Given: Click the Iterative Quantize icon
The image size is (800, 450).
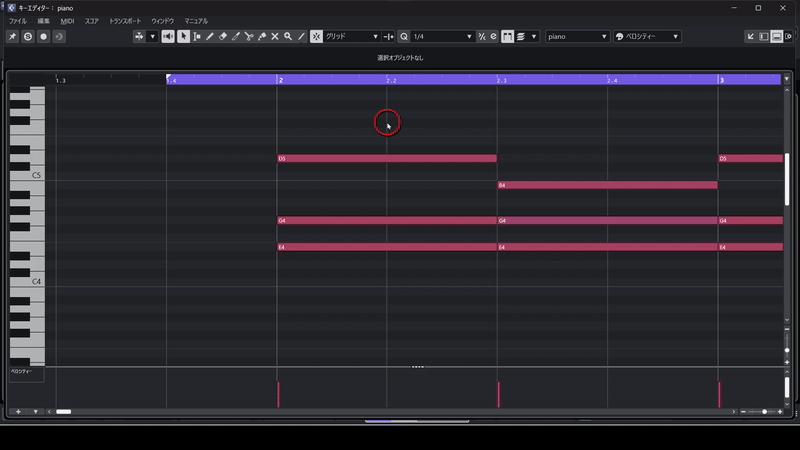Looking at the screenshot, I should point(482,36).
